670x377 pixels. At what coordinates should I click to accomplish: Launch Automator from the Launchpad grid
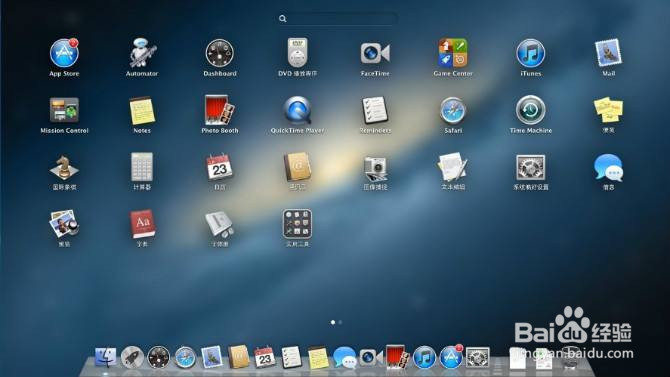[142, 53]
